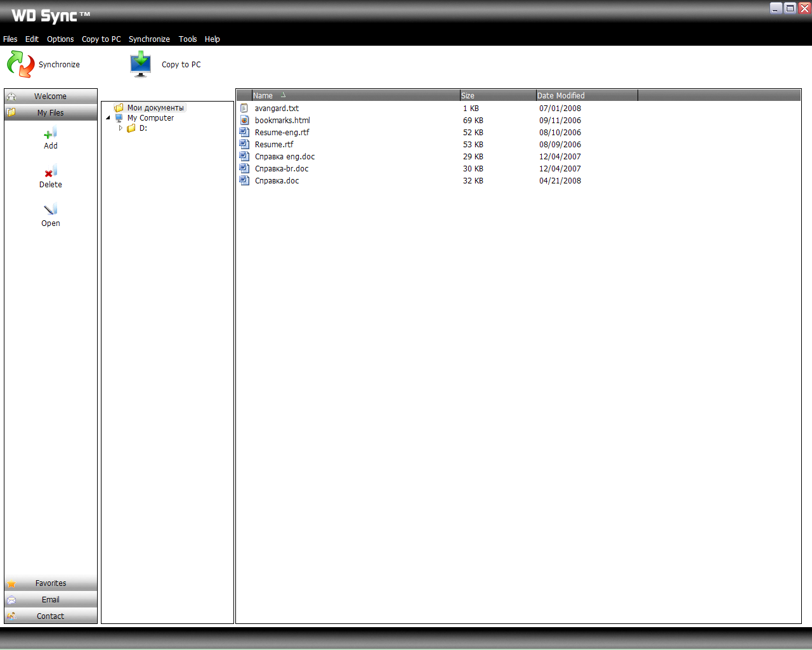Open the Files menu
This screenshot has height=650, width=812.
pos(10,39)
